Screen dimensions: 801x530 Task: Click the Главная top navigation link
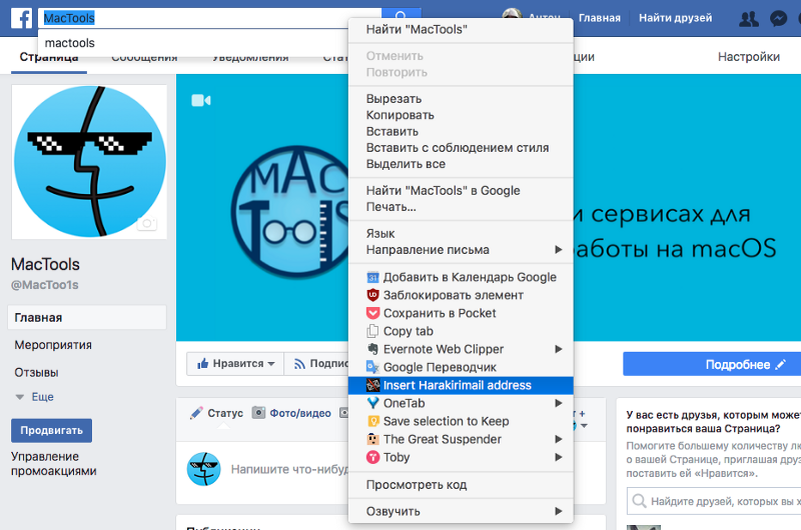(599, 18)
